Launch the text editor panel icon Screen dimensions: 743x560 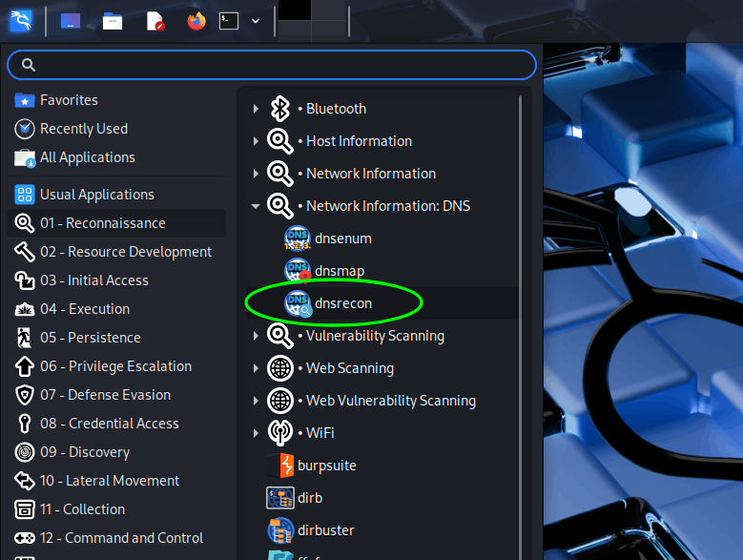tap(155, 21)
